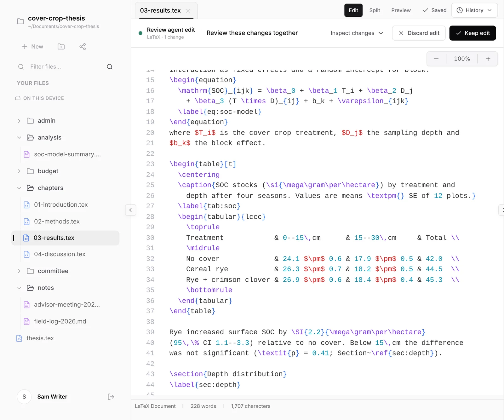Click the '228 words' status bar entry
Image resolution: width=504 pixels, height=420 pixels.
point(203,406)
